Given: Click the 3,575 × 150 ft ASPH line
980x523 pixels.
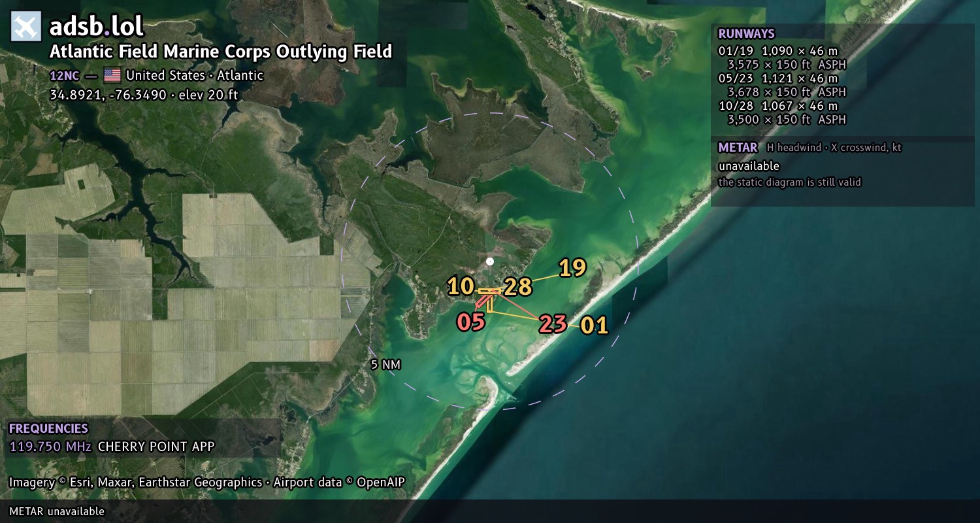Looking at the screenshot, I should pos(787,65).
